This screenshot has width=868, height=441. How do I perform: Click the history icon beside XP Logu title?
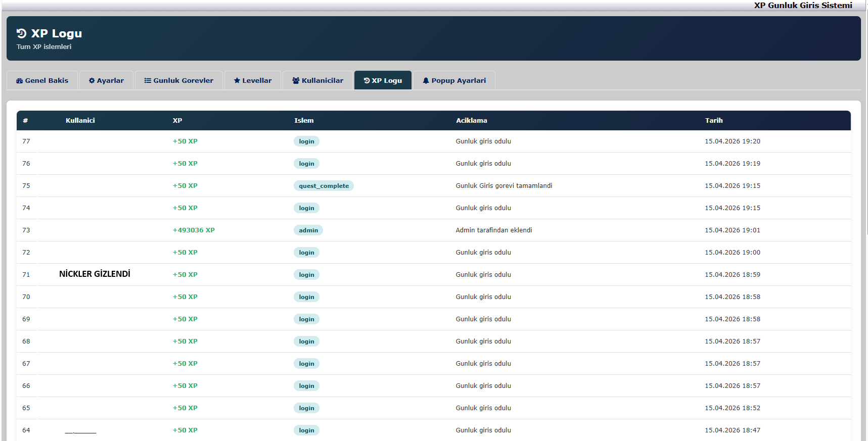21,33
